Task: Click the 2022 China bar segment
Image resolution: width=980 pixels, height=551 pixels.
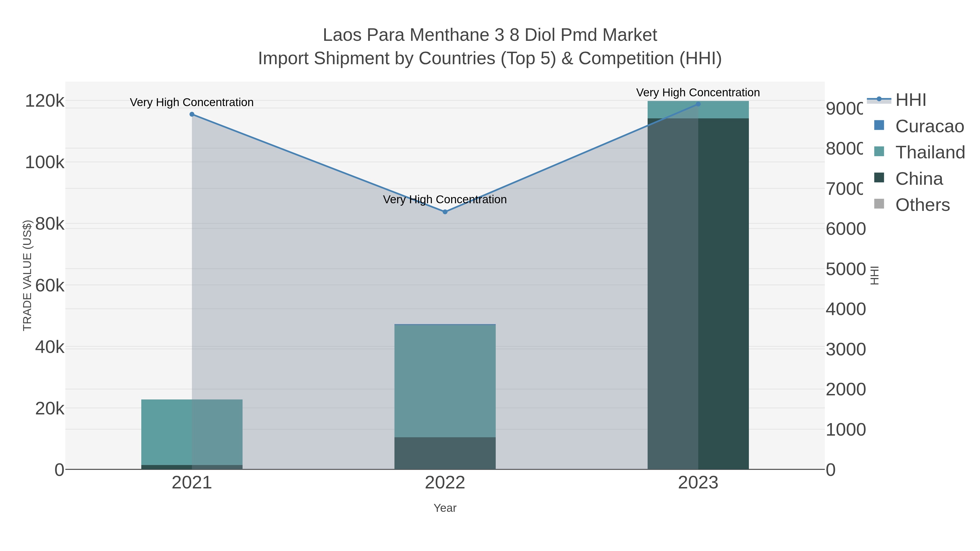Action: 445,453
